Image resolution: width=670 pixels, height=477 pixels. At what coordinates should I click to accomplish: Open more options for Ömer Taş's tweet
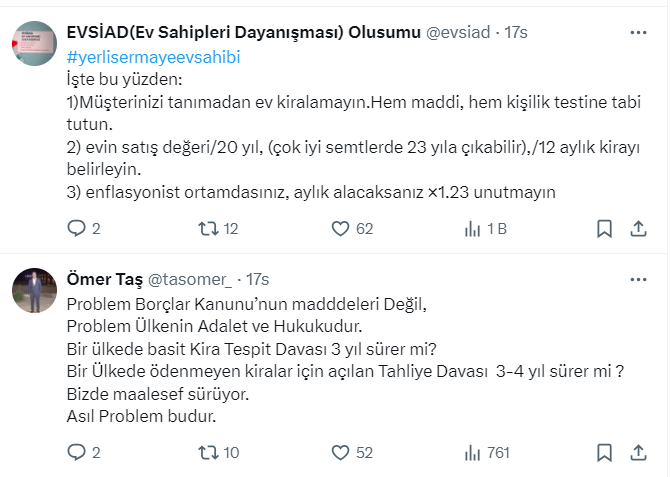pyautogui.click(x=637, y=277)
